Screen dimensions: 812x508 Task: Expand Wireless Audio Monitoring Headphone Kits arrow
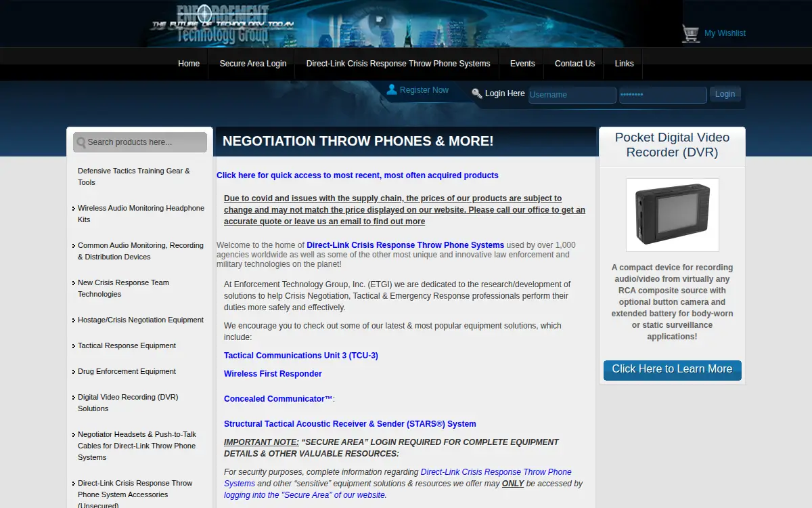click(73, 209)
